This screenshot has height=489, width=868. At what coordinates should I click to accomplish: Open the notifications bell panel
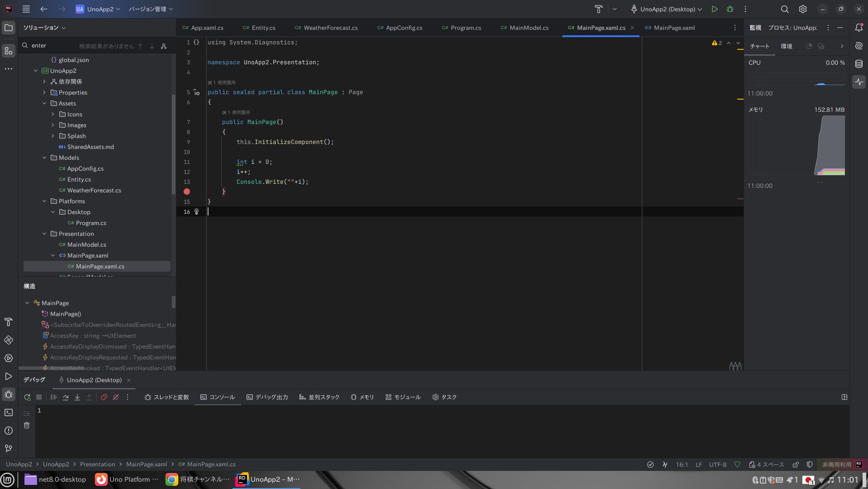tap(859, 28)
